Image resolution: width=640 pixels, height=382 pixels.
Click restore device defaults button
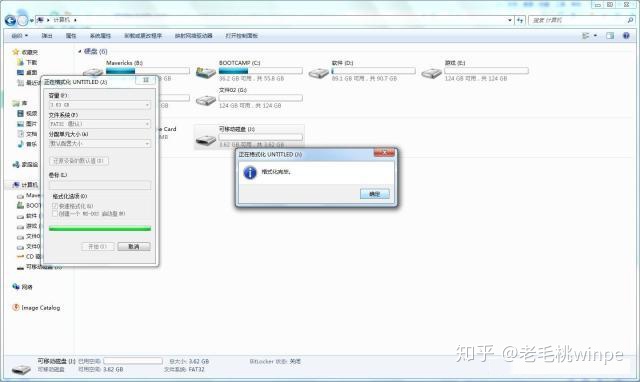79,161
